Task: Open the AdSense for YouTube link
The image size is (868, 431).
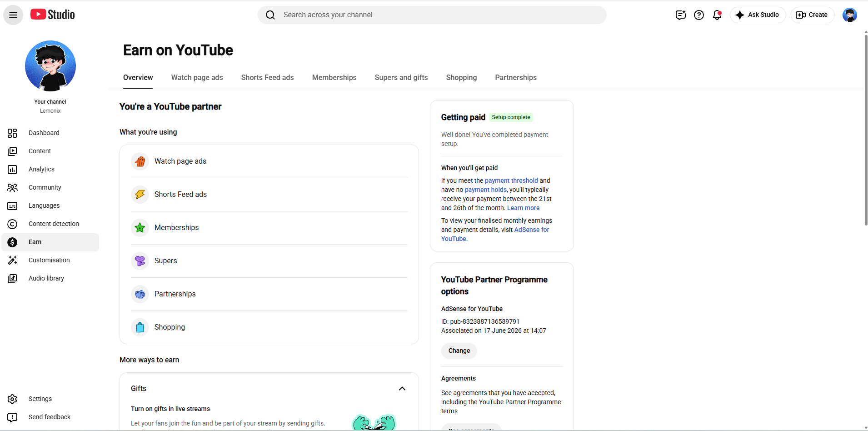Action: pos(495,234)
